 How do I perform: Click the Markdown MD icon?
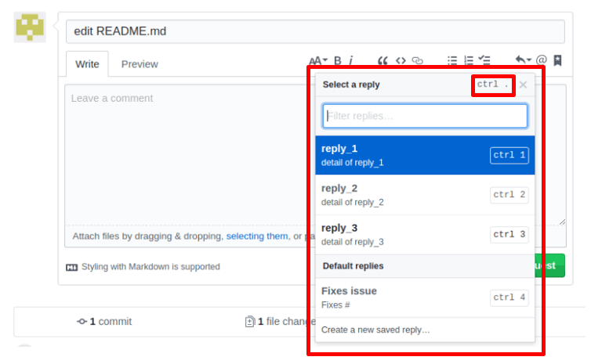click(x=71, y=267)
